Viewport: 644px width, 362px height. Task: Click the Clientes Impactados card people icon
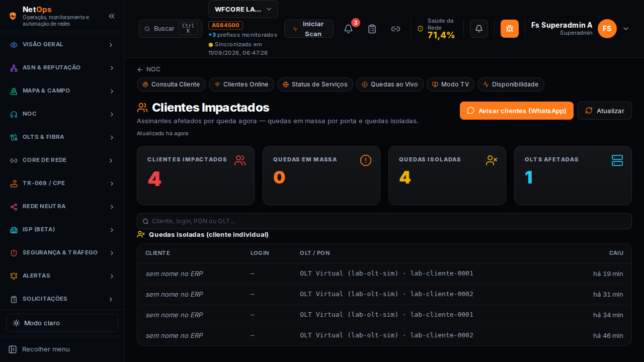240,160
